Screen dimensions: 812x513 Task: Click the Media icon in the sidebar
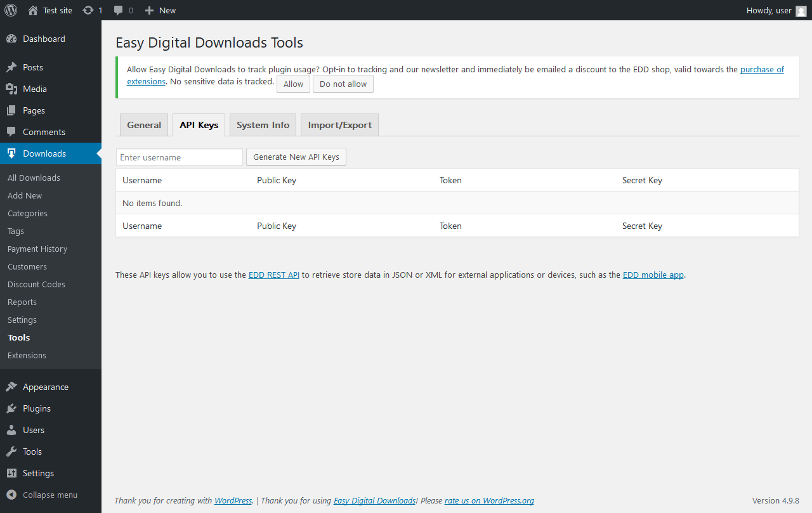(11, 89)
